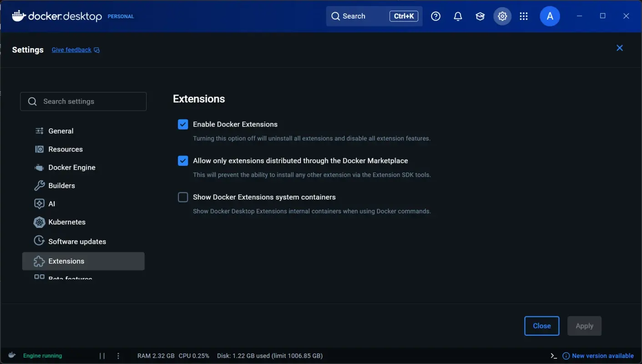Disable Allow only Docker Marketplace extensions
Viewport: 642px width, 364px height.
182,161
